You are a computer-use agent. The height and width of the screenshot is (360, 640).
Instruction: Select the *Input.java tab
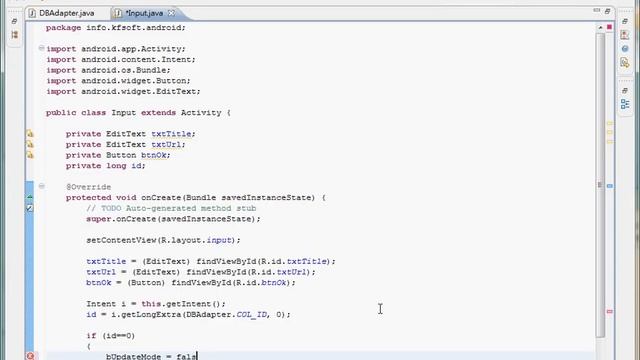(x=144, y=13)
